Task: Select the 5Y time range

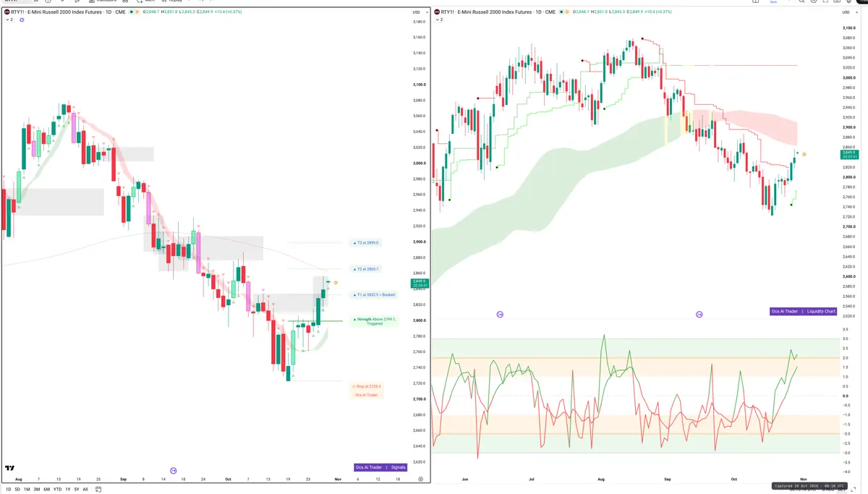Action: pos(77,490)
